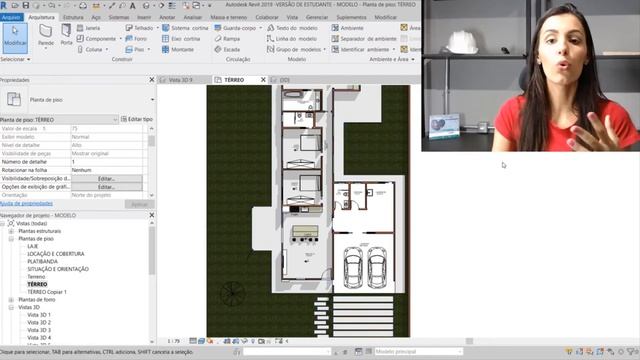Open the Selecionar dropdown

(15, 59)
